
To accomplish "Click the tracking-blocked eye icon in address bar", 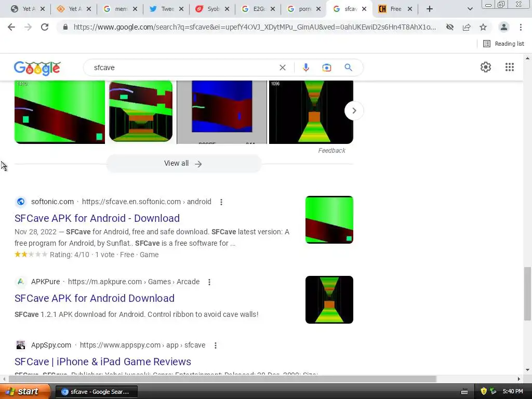I will (x=450, y=27).
